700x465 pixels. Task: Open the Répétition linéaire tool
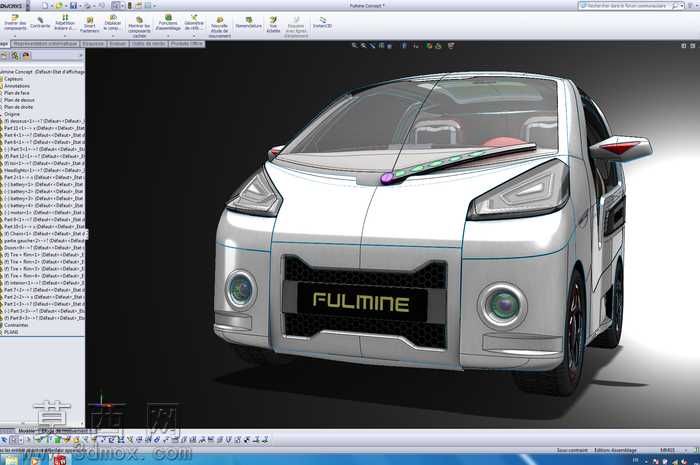[x=65, y=22]
